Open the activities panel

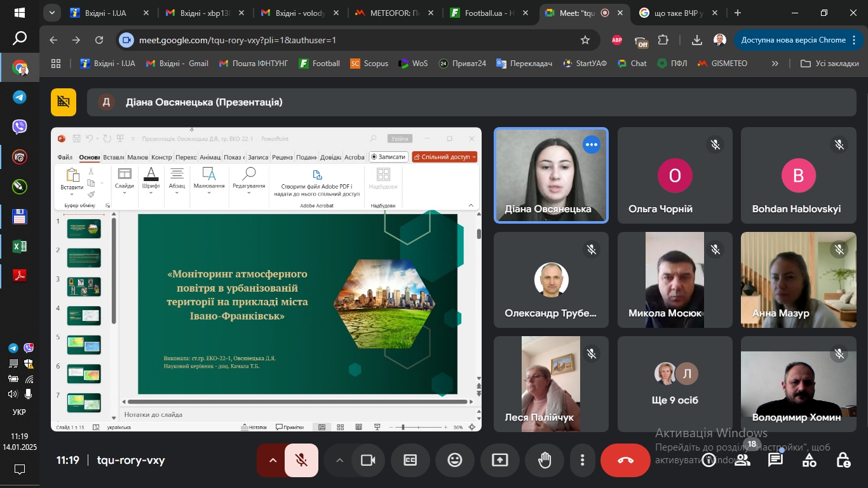[x=809, y=460]
